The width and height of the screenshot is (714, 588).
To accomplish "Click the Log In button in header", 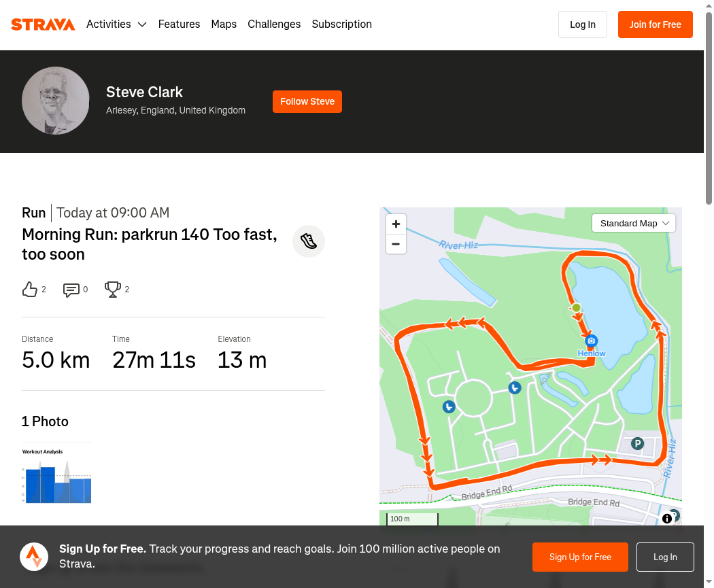I will [582, 24].
